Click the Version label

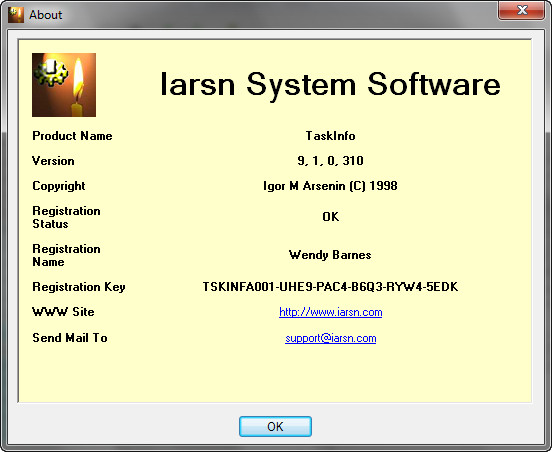pos(53,161)
